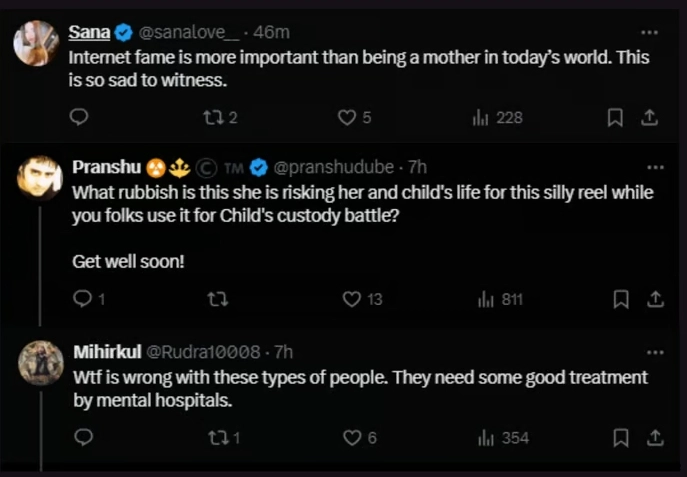
Task: Reply to Mihirkul's tweet
Action: coord(82,437)
